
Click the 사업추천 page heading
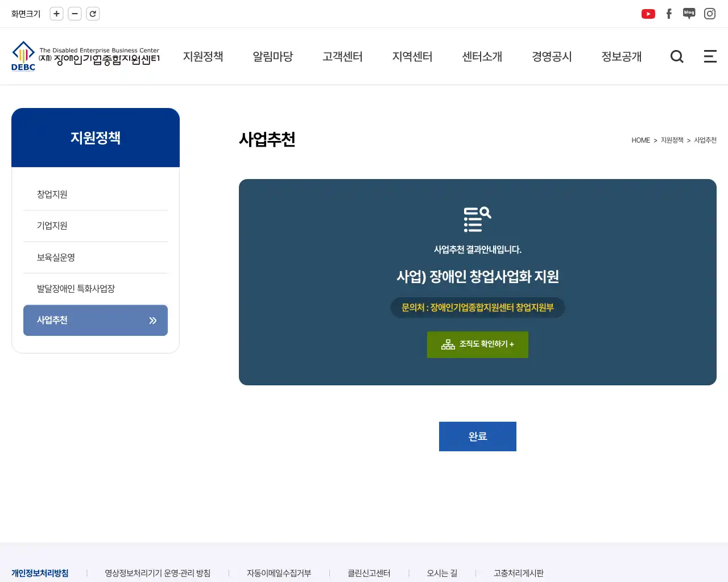coord(267,139)
